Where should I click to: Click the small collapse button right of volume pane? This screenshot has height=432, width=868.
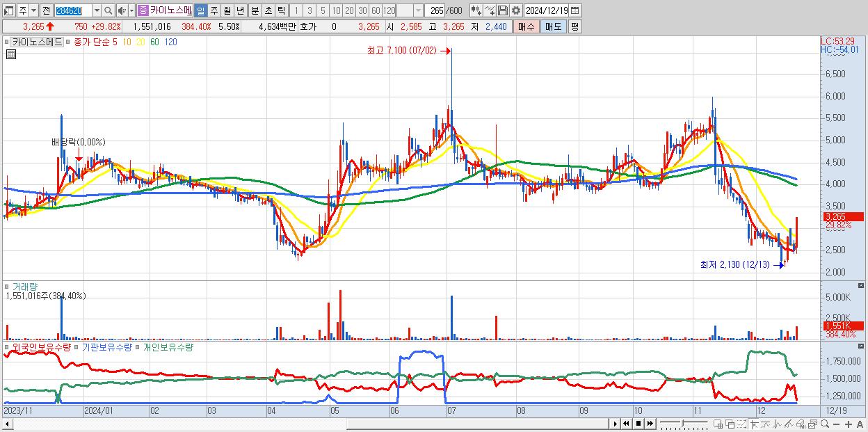862,286
